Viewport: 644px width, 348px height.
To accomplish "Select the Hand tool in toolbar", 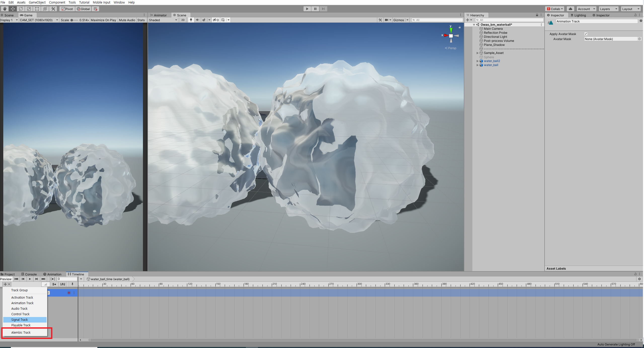I will point(5,9).
